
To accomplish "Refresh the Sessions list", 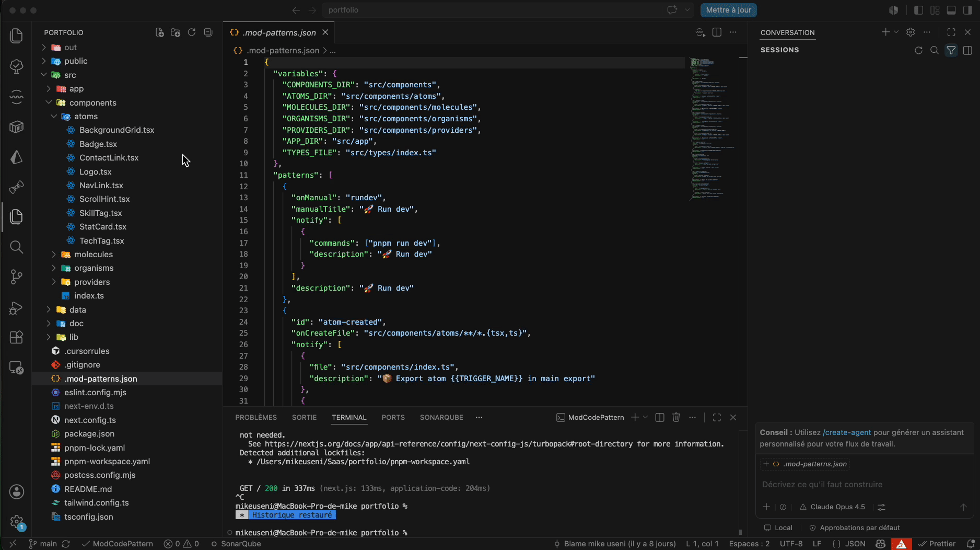I will tap(918, 50).
